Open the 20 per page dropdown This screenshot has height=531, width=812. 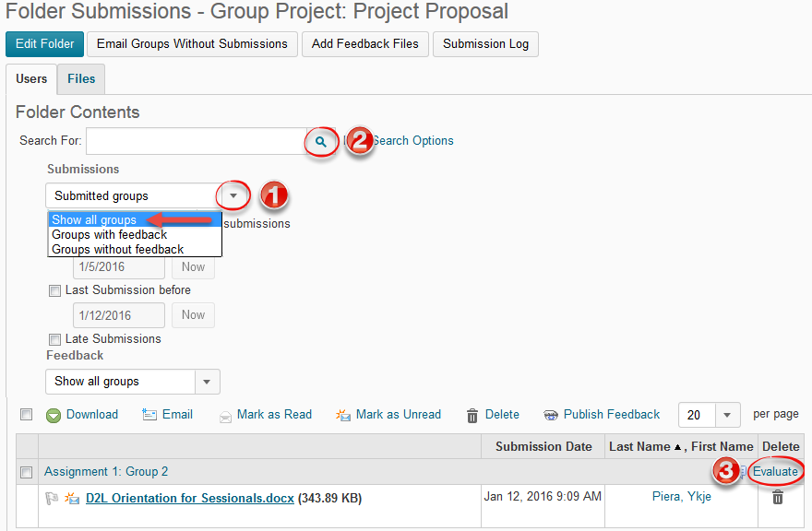tap(726, 415)
